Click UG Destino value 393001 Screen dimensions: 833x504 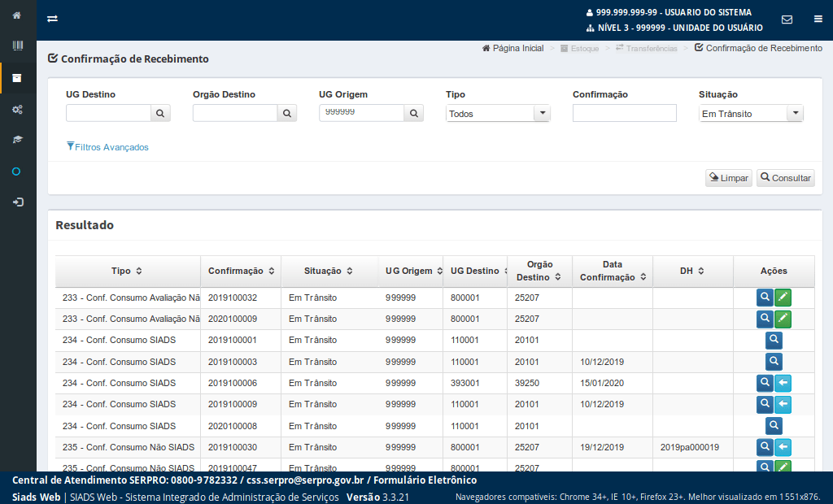(x=464, y=383)
